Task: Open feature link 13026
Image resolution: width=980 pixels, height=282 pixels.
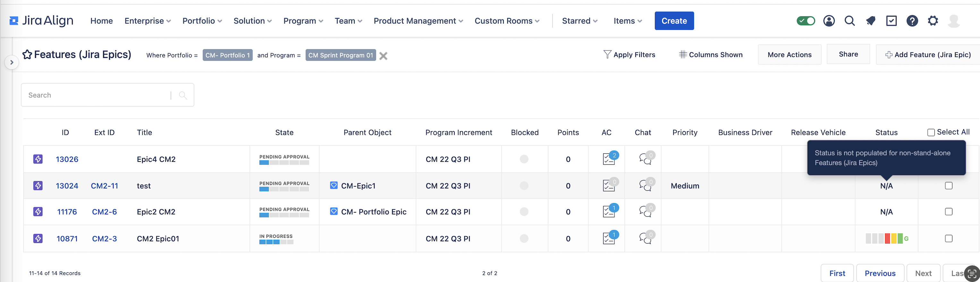Action: (67, 159)
